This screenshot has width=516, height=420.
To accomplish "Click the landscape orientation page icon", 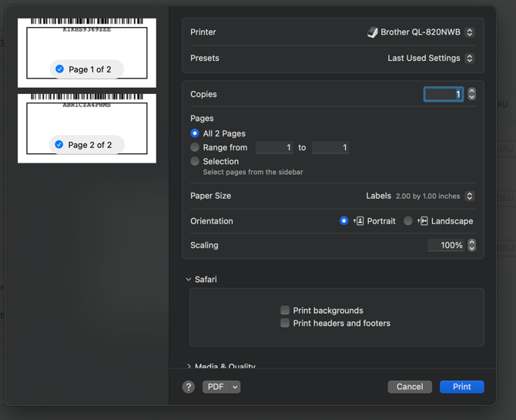I will (422, 221).
